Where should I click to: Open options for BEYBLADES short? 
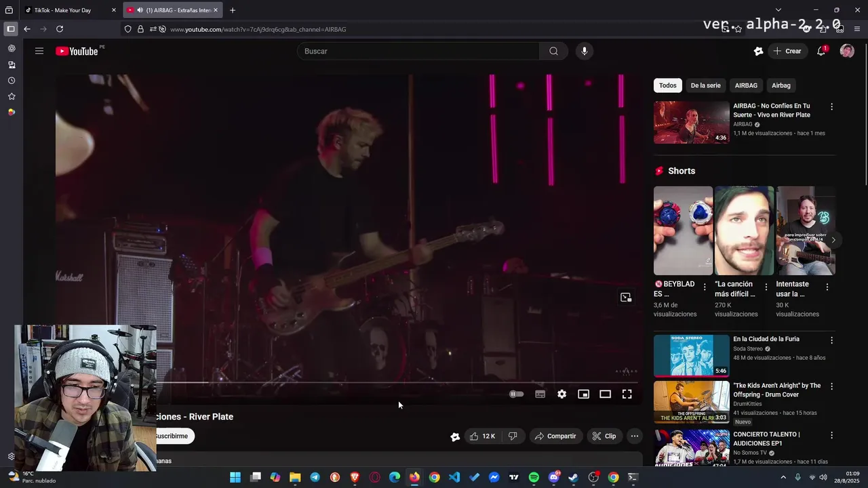pyautogui.click(x=705, y=287)
